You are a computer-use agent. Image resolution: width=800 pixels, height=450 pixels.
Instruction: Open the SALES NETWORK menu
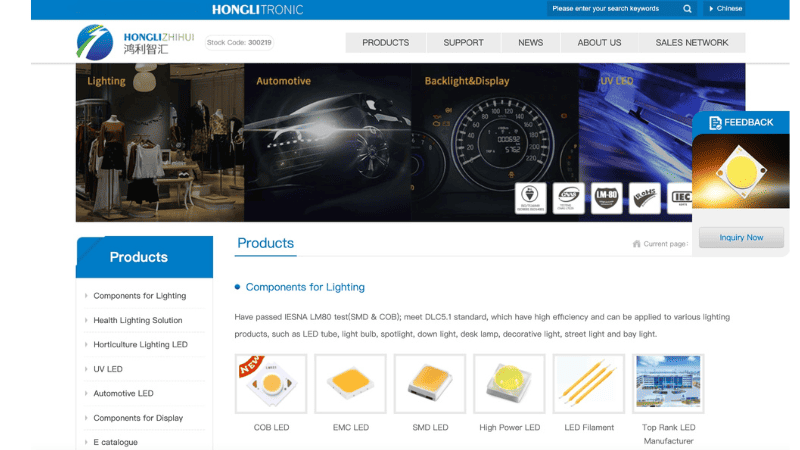[x=692, y=43]
